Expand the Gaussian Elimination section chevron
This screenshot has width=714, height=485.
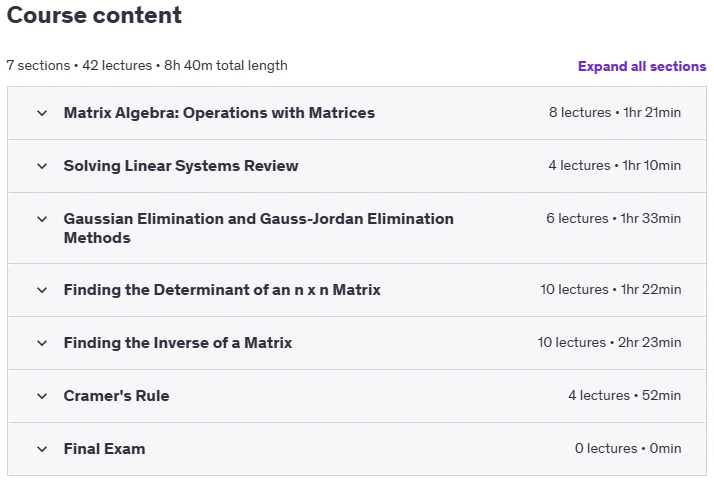(x=42, y=219)
